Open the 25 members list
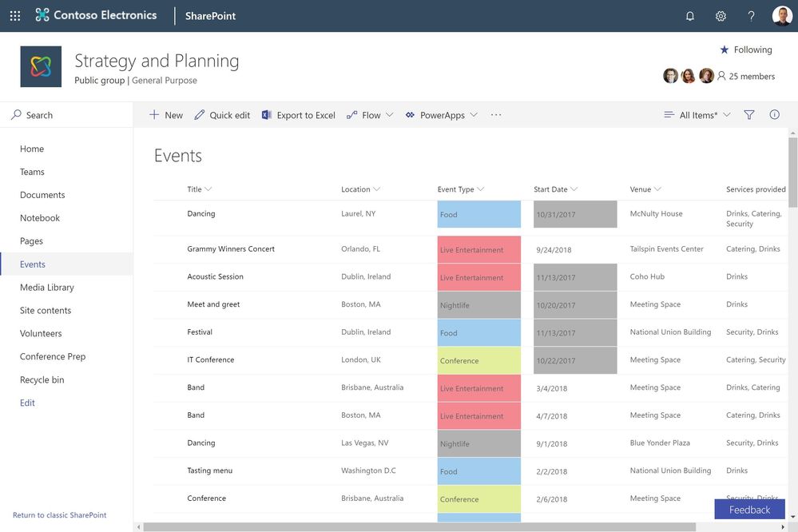798x532 pixels. [x=746, y=77]
